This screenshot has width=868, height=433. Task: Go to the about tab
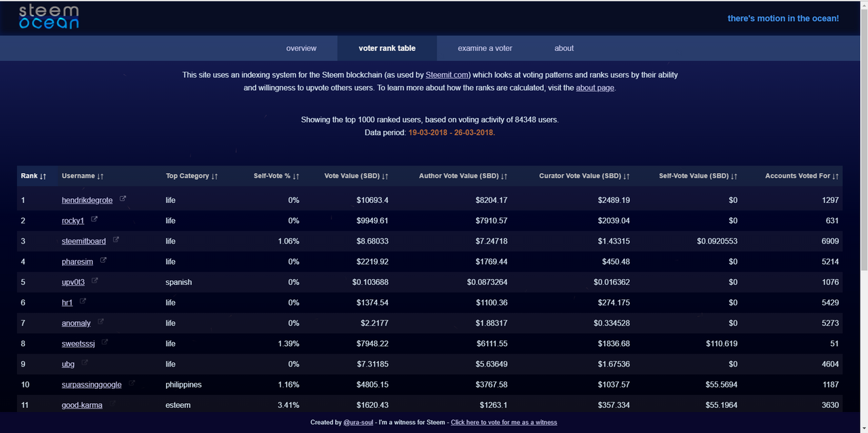564,48
